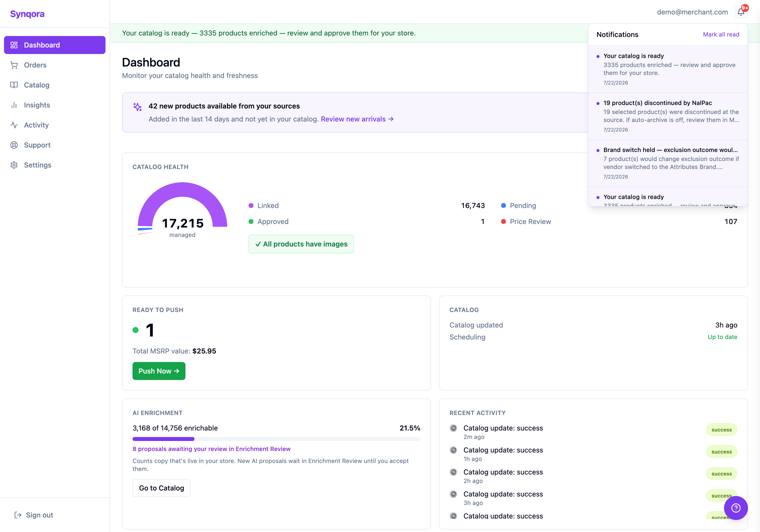Click Mark all read in notifications
The image size is (760, 532).
[x=721, y=34]
